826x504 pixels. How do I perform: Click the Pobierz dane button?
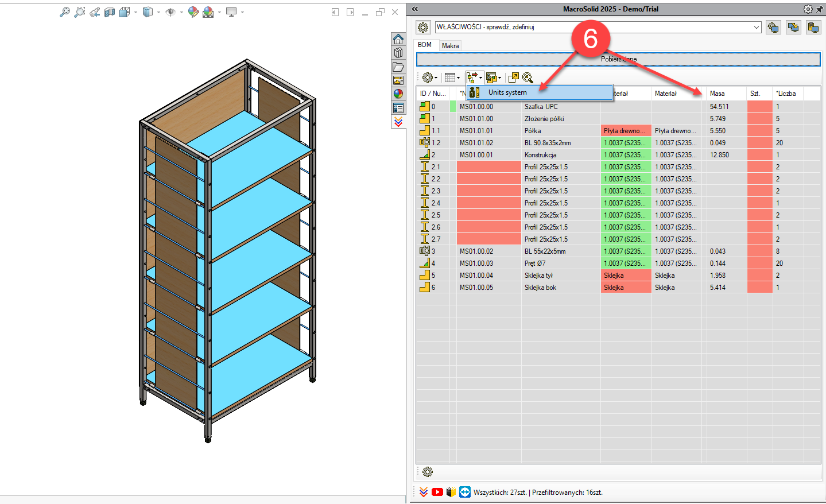click(x=618, y=59)
